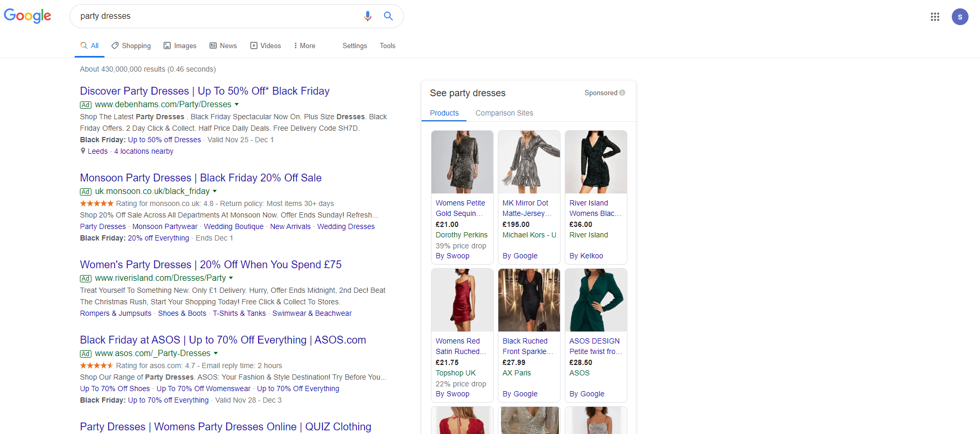980x434 pixels.
Task: Open the QUIZ Clothing Party Dresses result
Action: 226,427
